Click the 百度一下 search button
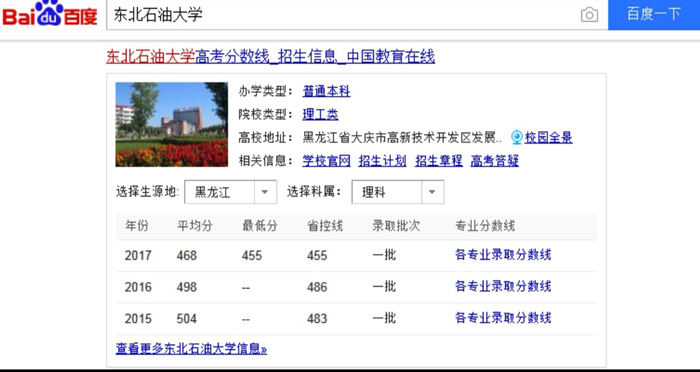This screenshot has width=700, height=372. tap(654, 14)
